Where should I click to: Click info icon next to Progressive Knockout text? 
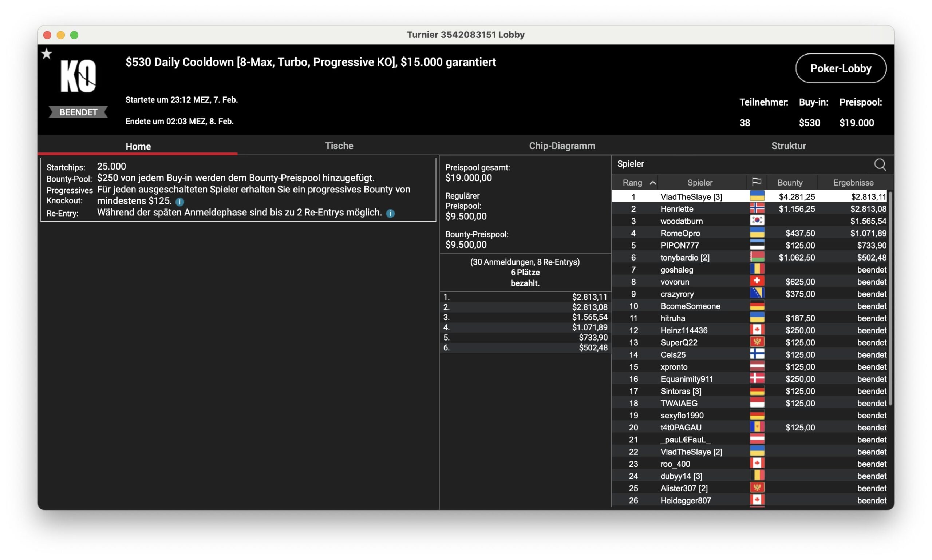(x=180, y=202)
